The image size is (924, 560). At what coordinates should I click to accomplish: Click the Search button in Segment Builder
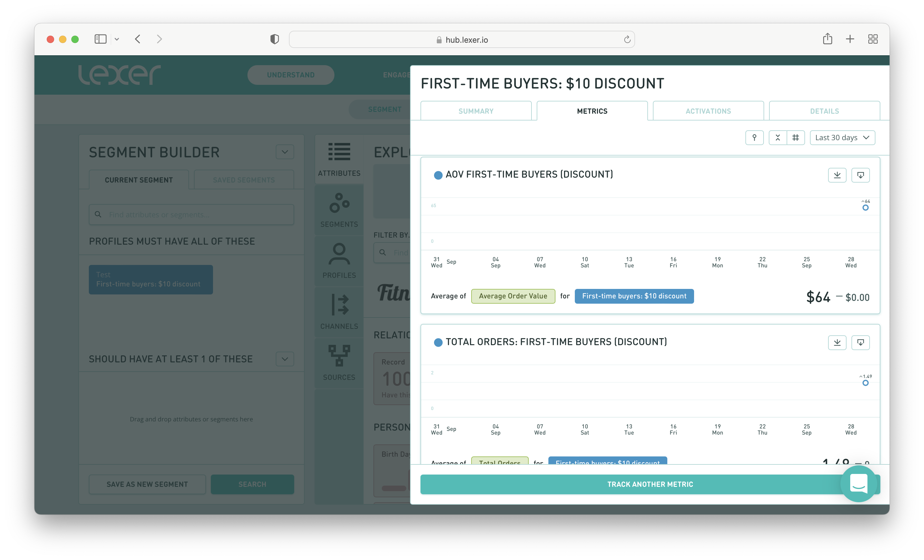pos(252,484)
